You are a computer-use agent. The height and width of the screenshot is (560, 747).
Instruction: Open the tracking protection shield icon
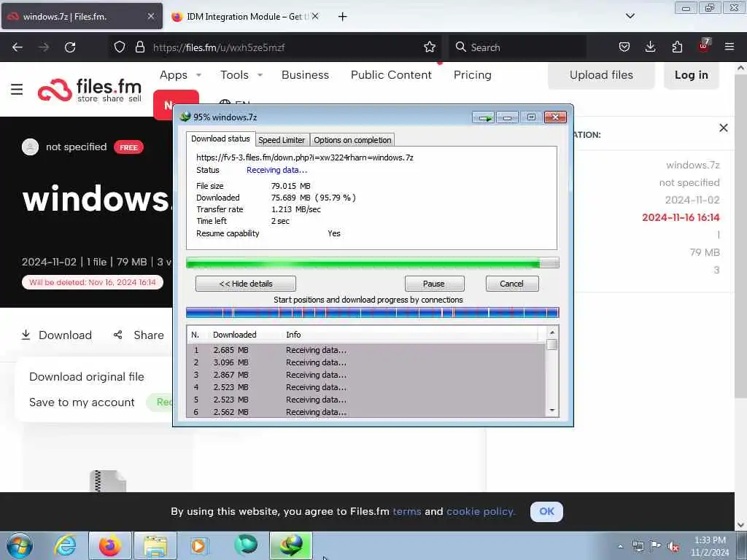click(120, 47)
